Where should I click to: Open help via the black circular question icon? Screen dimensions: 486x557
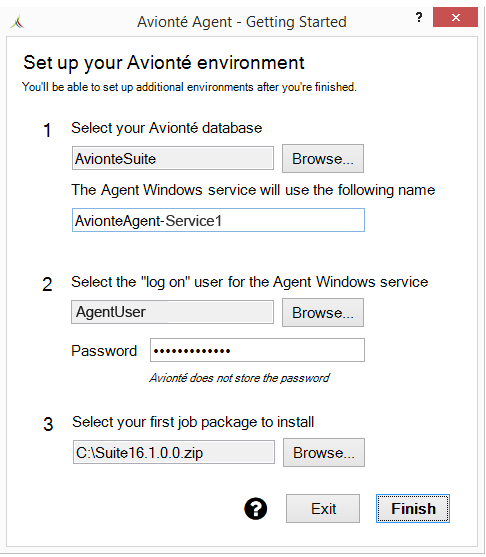(x=255, y=509)
